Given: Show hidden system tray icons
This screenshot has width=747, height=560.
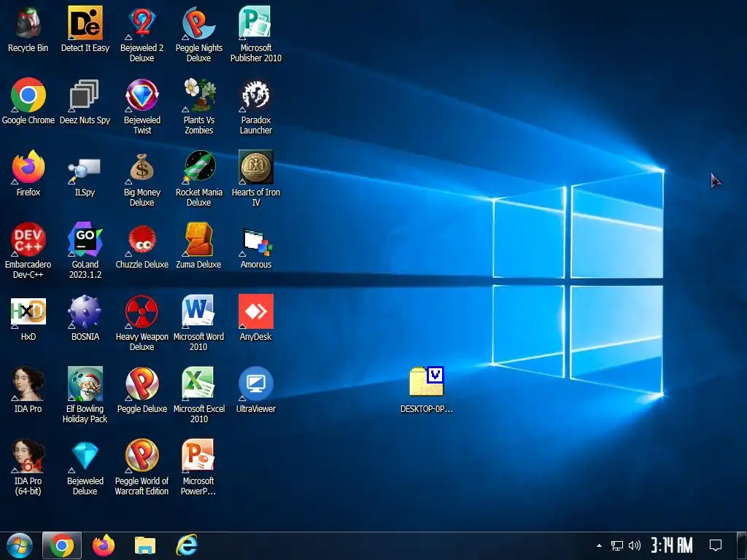Looking at the screenshot, I should [x=600, y=545].
